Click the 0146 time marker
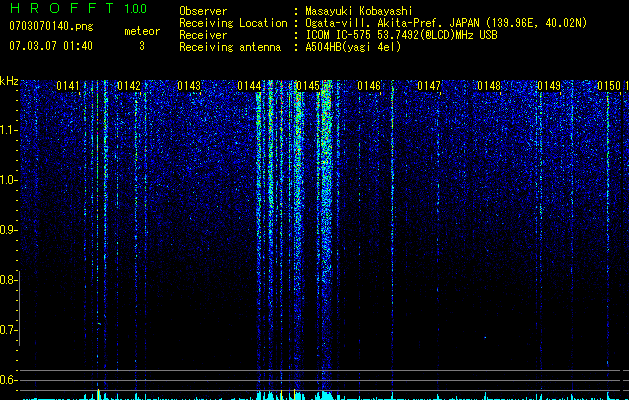This screenshot has height=400, width=629. pyautogui.click(x=369, y=86)
